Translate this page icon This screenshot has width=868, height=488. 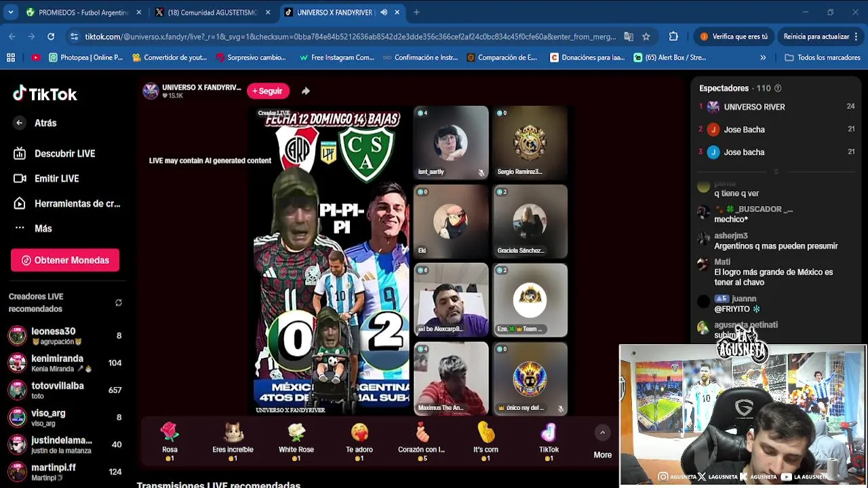(629, 37)
